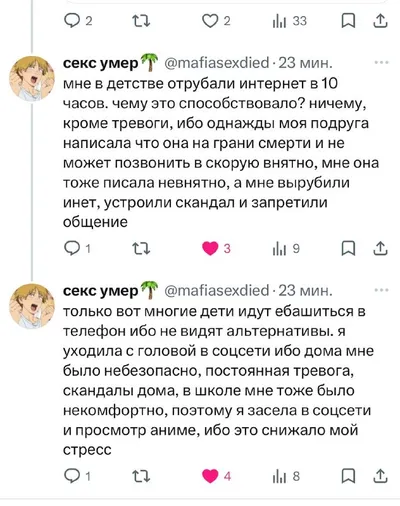View analytics showing 33 views

(289, 21)
